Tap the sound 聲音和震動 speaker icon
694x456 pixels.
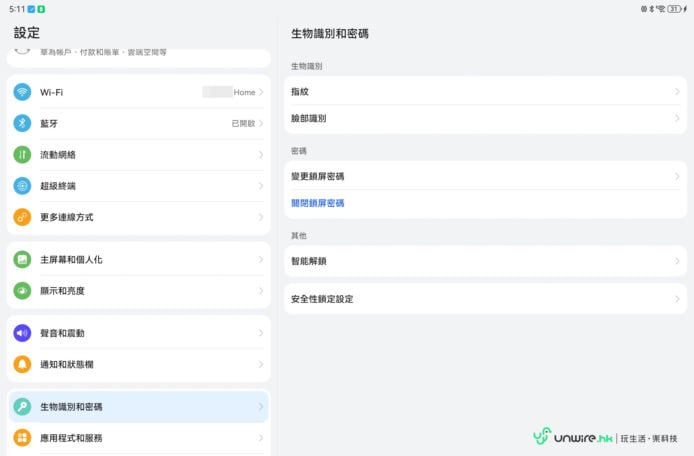pyautogui.click(x=22, y=333)
